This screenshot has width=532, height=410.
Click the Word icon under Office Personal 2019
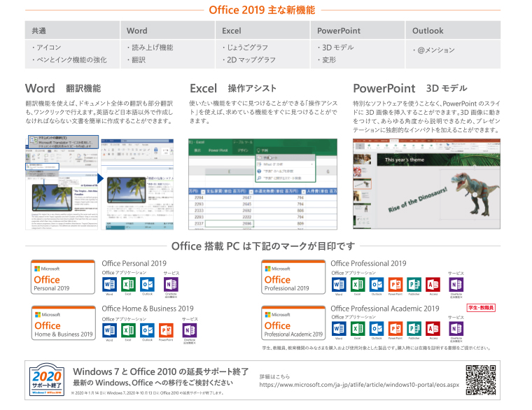tap(109, 284)
